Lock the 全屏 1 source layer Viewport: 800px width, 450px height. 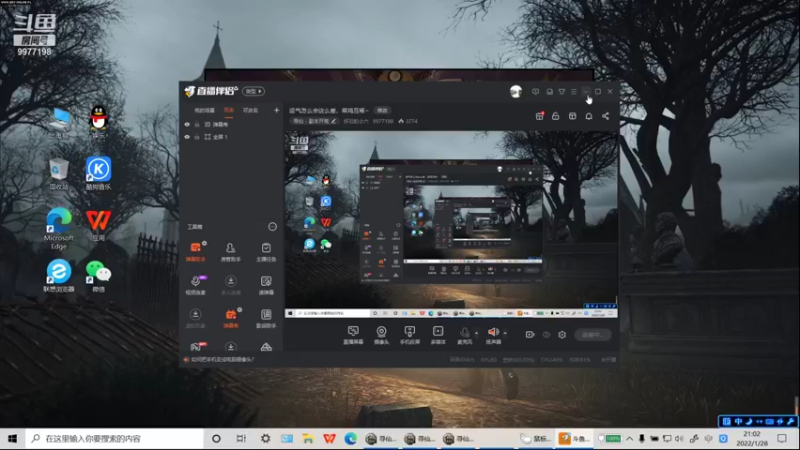coord(197,137)
